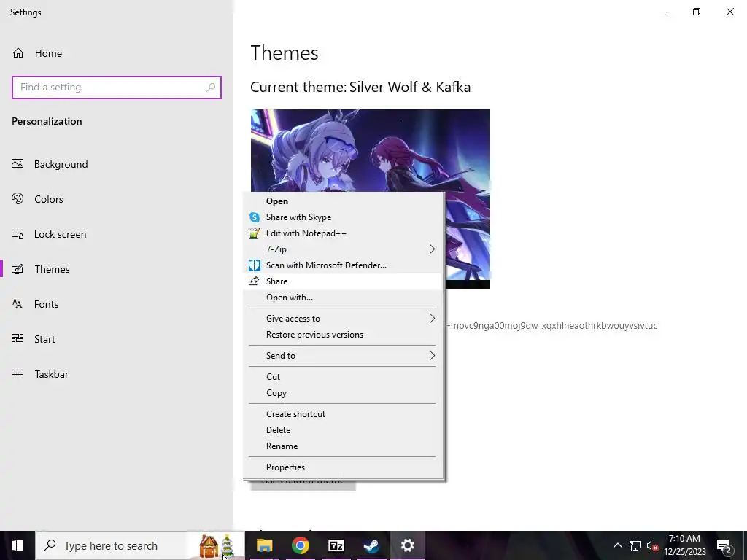
Task: Select Rename in the context menu
Action: (x=344, y=446)
